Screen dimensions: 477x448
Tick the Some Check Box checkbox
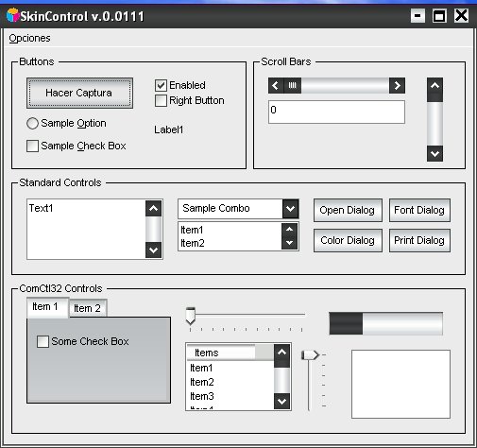(x=43, y=341)
